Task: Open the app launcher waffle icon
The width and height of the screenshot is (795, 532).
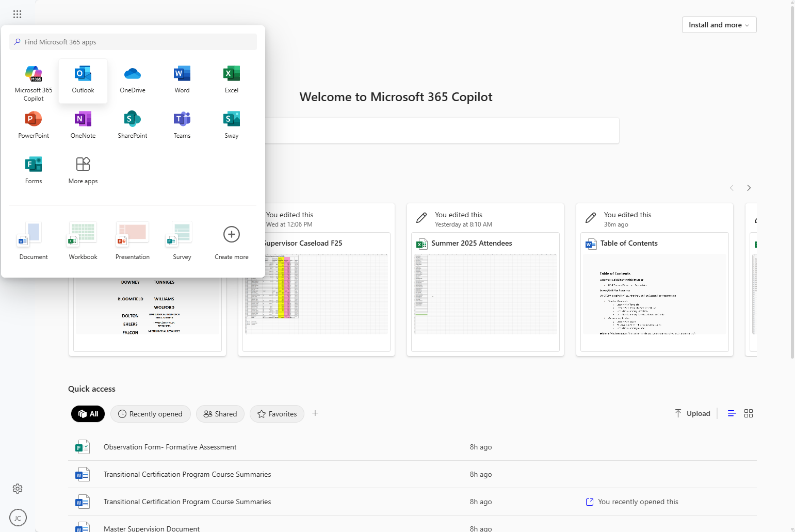Action: 17,14
